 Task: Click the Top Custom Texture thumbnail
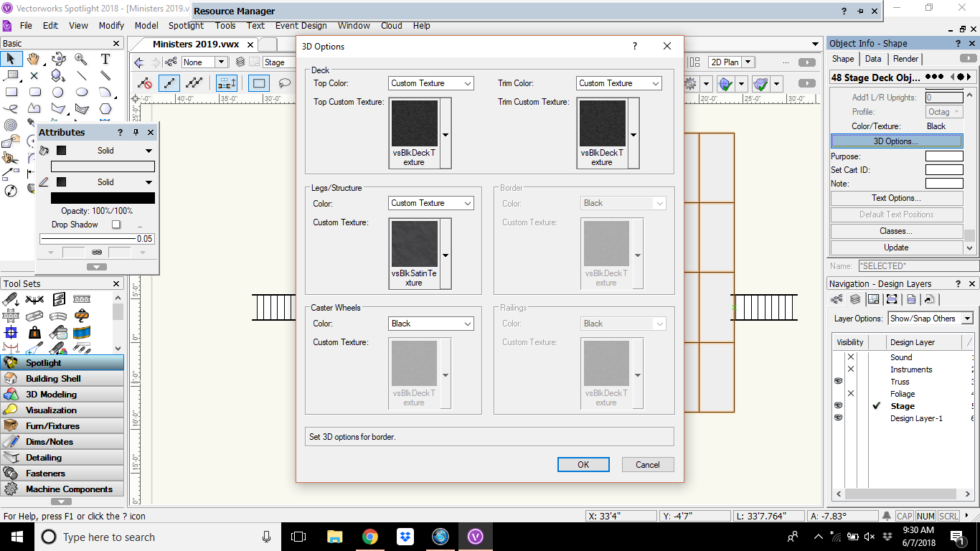pos(415,123)
